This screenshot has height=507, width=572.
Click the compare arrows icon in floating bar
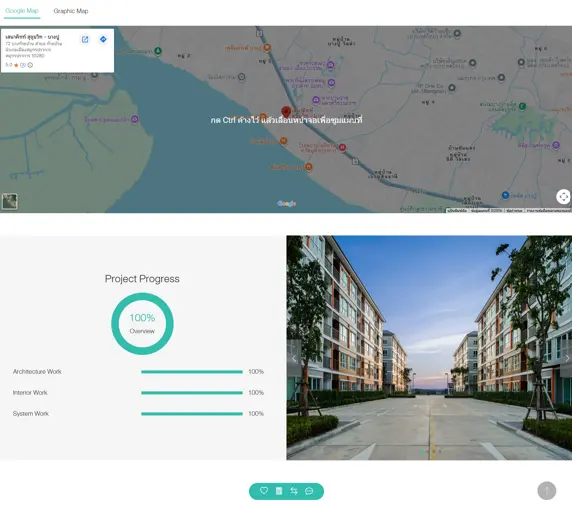pyautogui.click(x=294, y=491)
